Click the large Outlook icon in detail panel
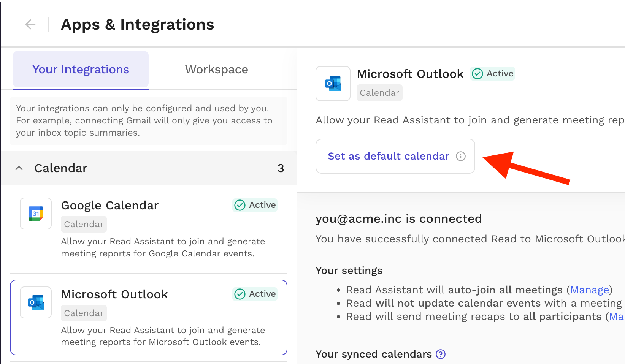The image size is (625, 364). [333, 84]
